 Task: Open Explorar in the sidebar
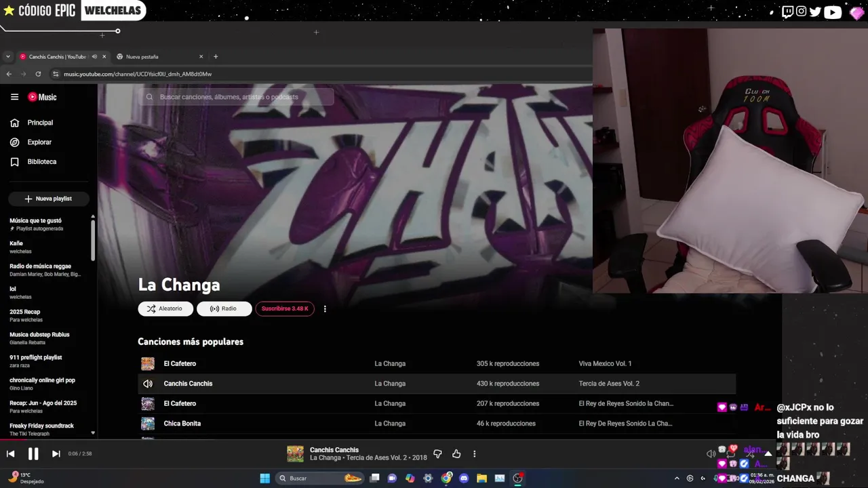39,142
